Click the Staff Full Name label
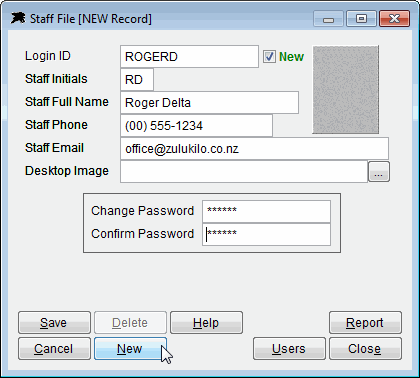This screenshot has width=420, height=378. coord(67,102)
